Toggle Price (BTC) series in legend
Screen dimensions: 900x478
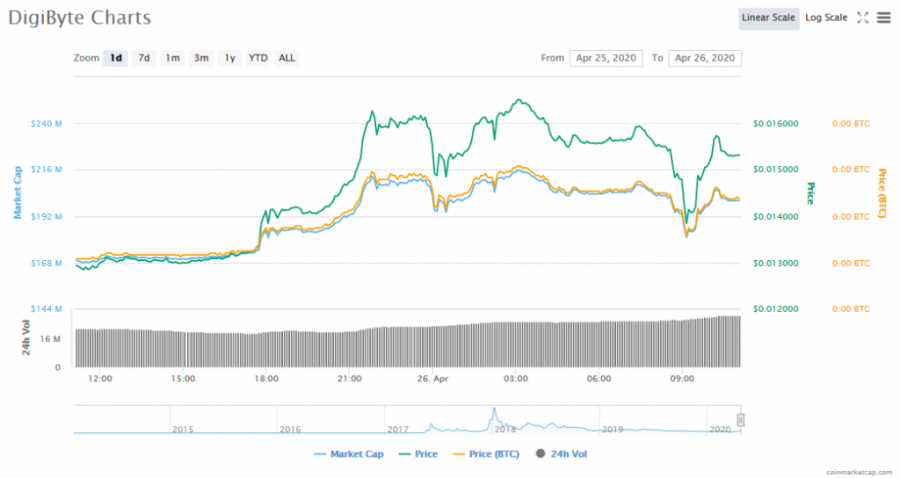click(486, 454)
